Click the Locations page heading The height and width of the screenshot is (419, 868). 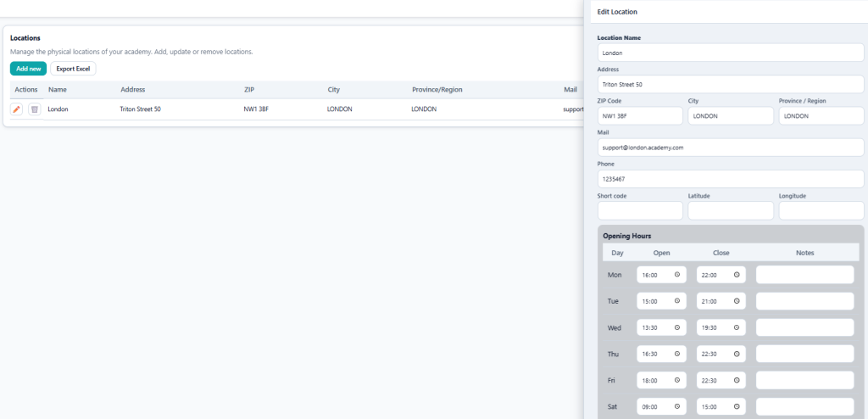click(x=25, y=38)
